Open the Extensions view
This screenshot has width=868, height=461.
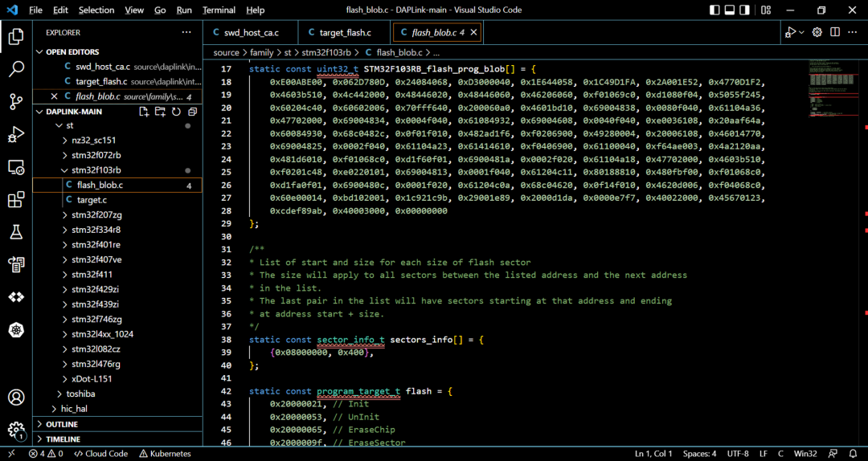click(x=16, y=199)
